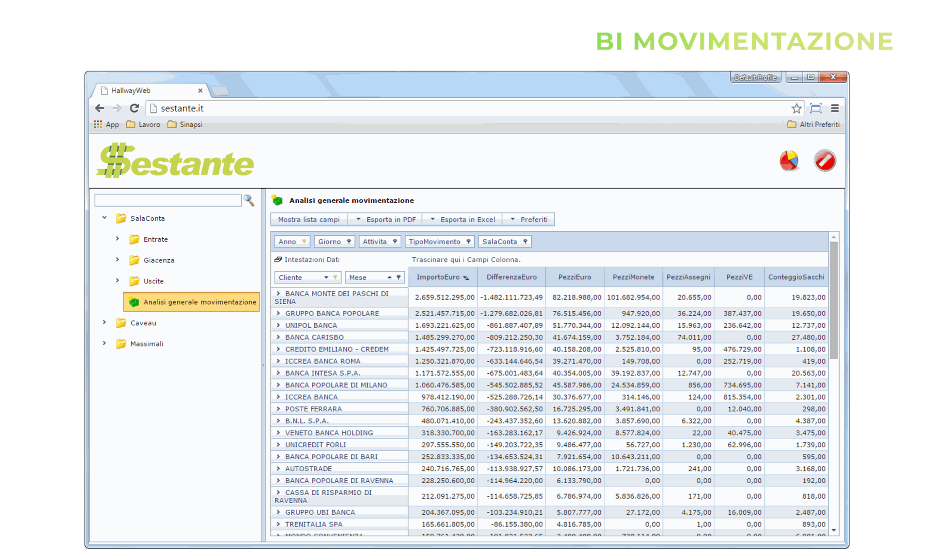The height and width of the screenshot is (560, 934).
Task: Open the Giorno filter funnel icon
Action: tap(349, 242)
